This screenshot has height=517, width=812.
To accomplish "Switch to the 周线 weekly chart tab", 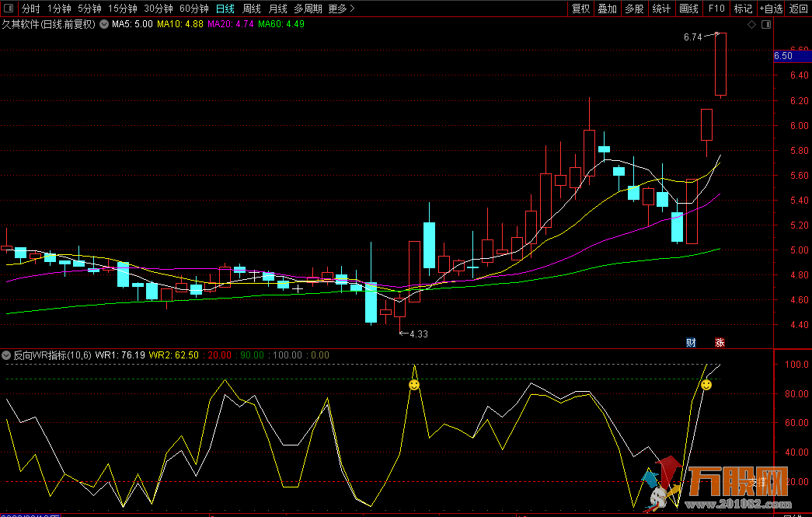I will [x=252, y=9].
